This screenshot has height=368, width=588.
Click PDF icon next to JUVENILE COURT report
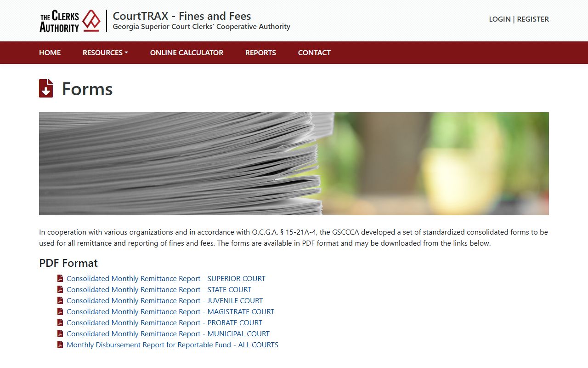60,300
